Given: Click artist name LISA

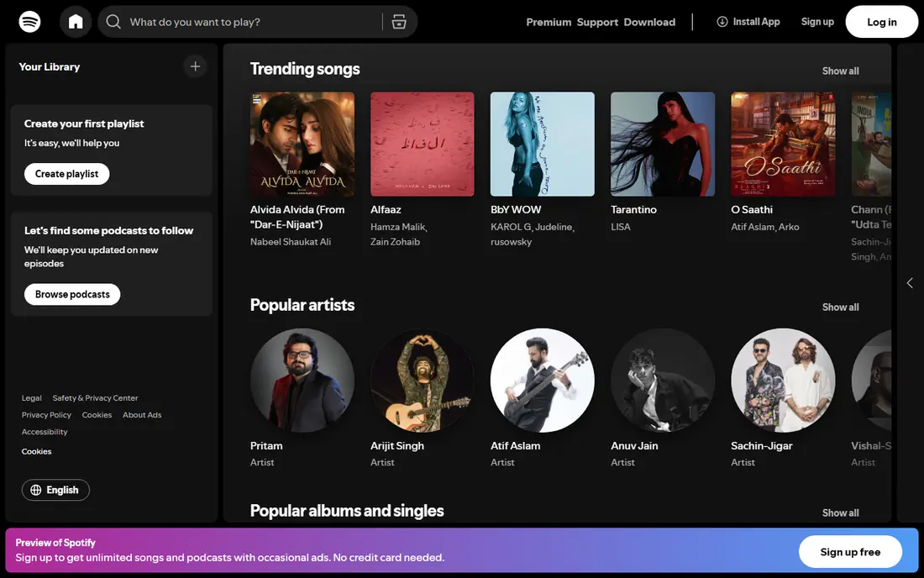Looking at the screenshot, I should (621, 227).
